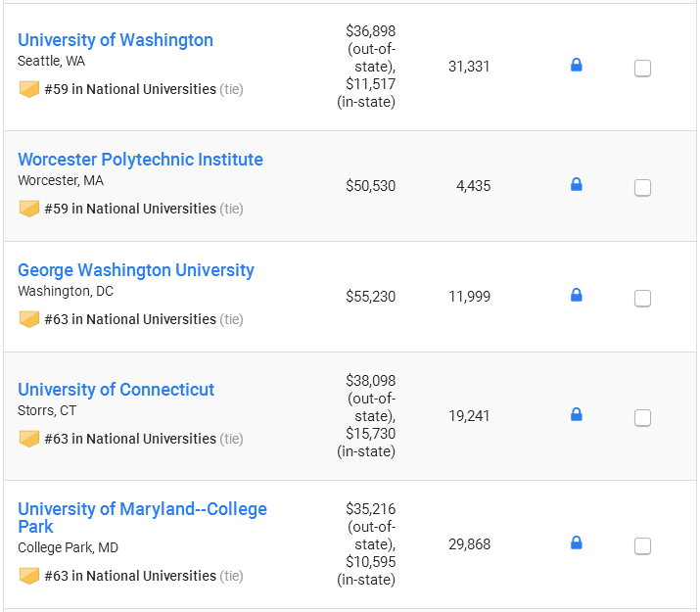Image resolution: width=700 pixels, height=612 pixels.
Task: Open University of Maryland--College Park link
Action: point(142,518)
